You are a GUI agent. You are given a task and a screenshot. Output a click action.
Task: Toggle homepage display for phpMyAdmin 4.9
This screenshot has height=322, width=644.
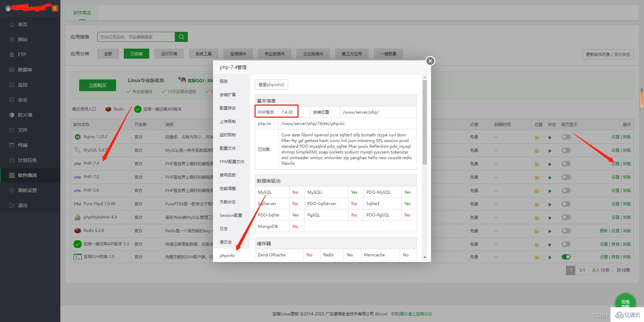566,217
